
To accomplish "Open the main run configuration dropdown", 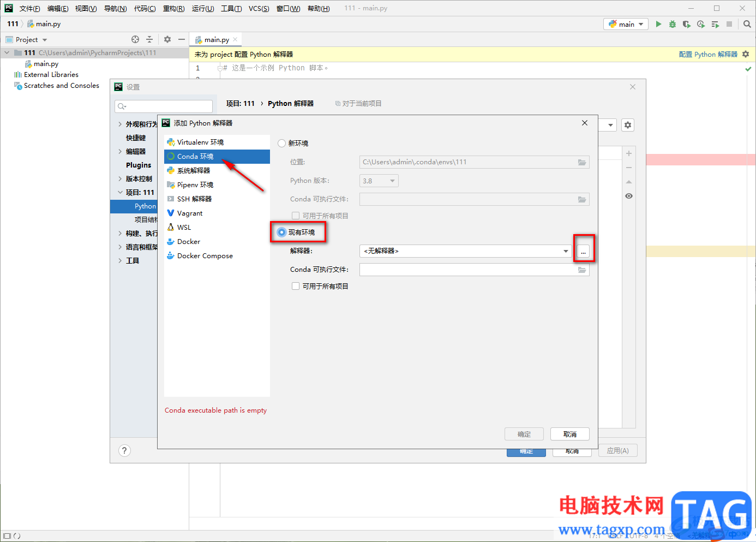I will point(626,24).
